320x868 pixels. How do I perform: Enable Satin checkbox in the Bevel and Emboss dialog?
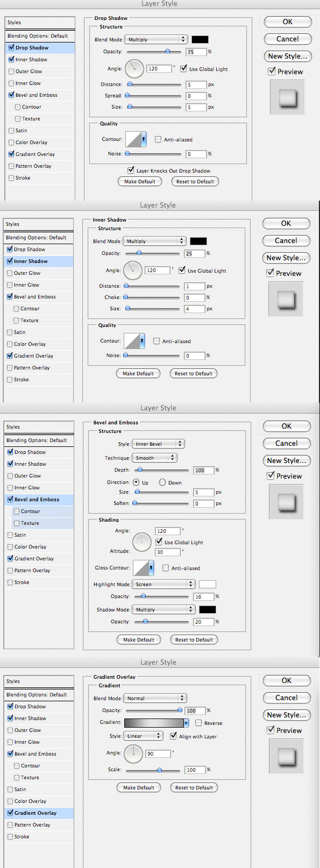[10, 535]
